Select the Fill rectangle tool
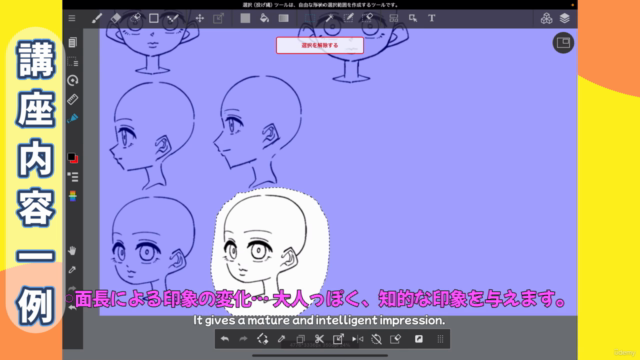The image size is (640, 360). pyautogui.click(x=245, y=18)
